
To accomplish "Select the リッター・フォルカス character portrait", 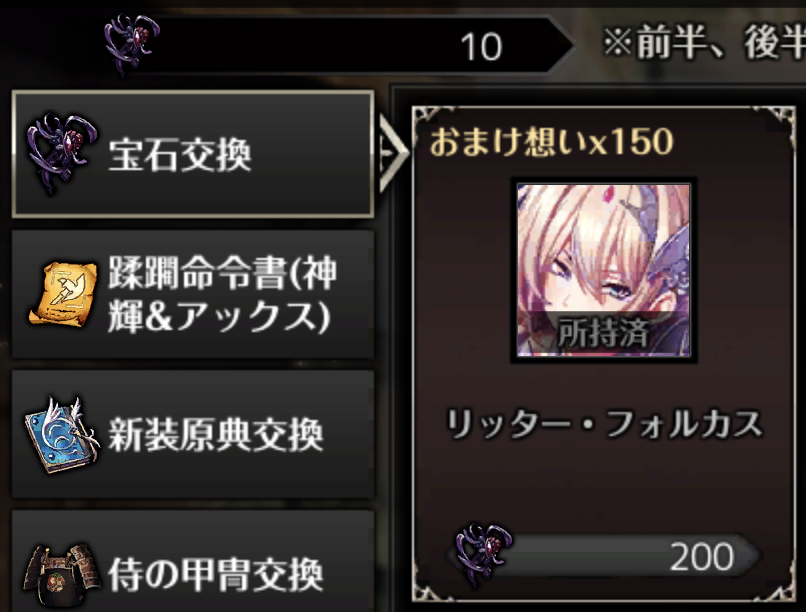I will coord(603,270).
